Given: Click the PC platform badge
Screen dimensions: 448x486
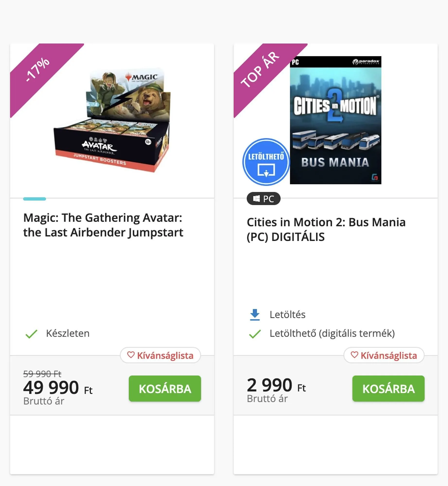Looking at the screenshot, I should pos(264,199).
